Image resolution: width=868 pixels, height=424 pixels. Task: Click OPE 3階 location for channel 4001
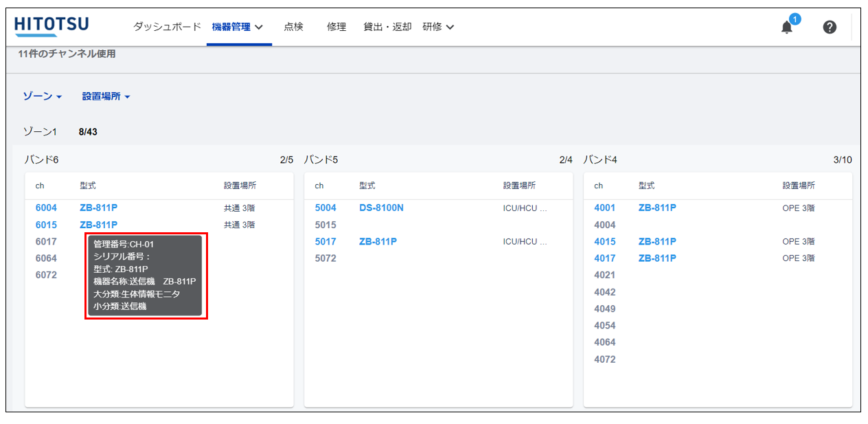799,208
